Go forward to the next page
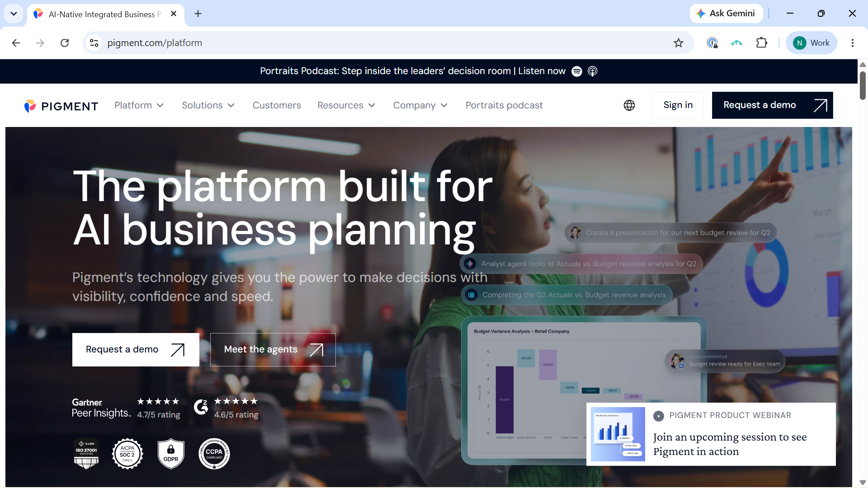 (x=40, y=43)
